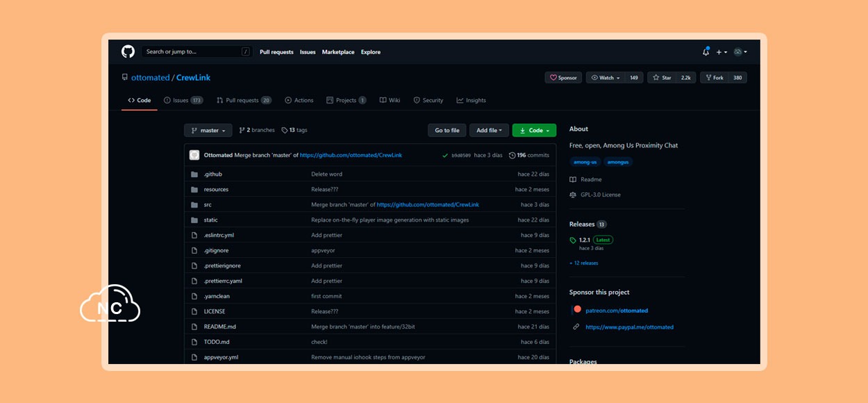Open the appveyor.yml file
This screenshot has width=868, height=403.
221,357
